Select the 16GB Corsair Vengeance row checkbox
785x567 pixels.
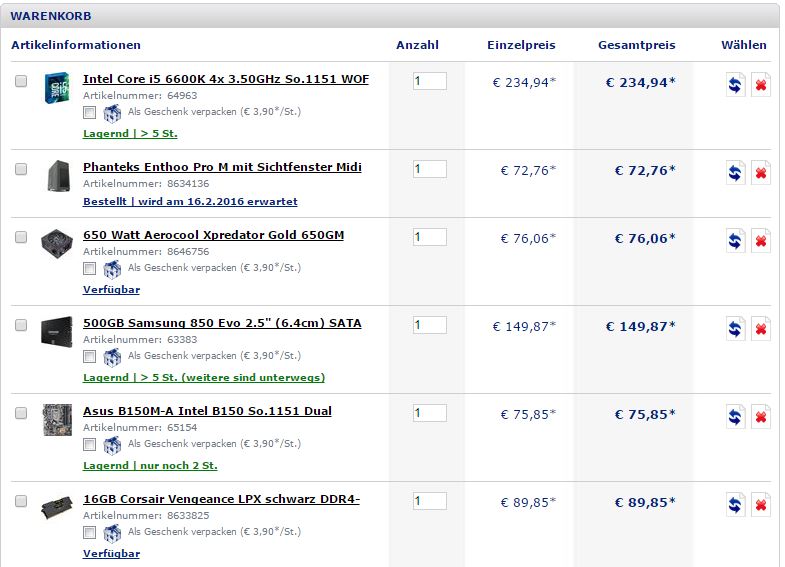pos(21,501)
